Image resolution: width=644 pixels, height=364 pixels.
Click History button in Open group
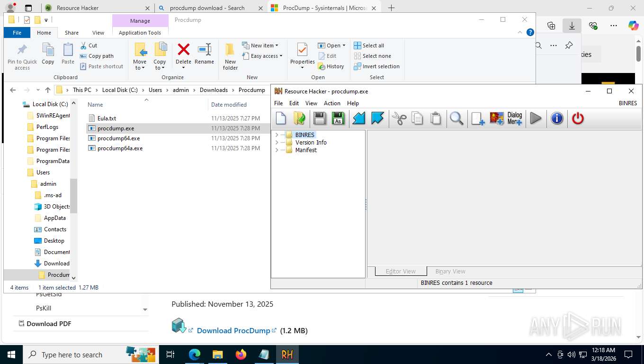pyautogui.click(x=331, y=66)
